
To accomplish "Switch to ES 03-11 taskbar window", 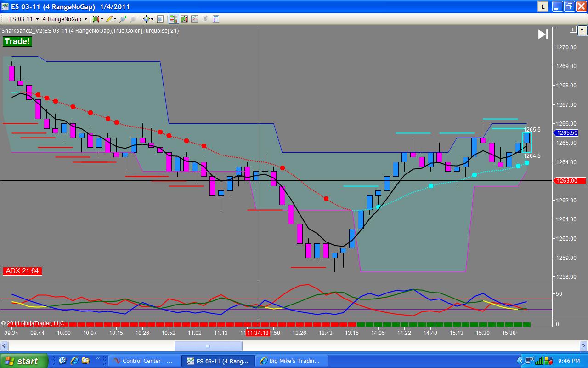I will click(x=217, y=361).
